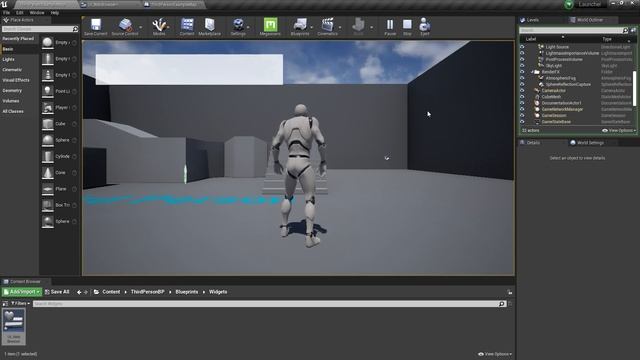Open the Build options dropdown arrow
The image size is (640, 360).
click(x=371, y=27)
